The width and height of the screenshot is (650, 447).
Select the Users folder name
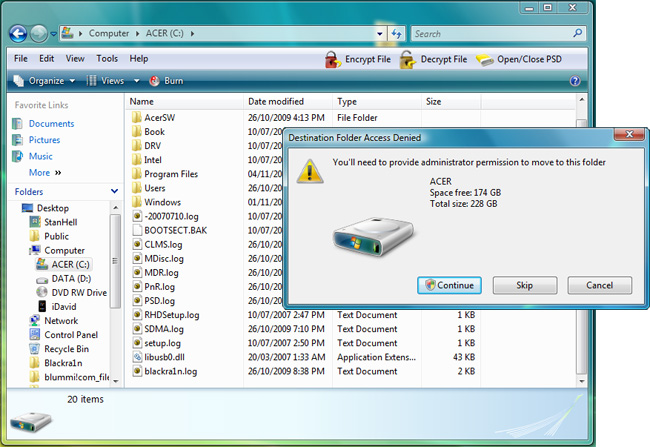pos(155,188)
